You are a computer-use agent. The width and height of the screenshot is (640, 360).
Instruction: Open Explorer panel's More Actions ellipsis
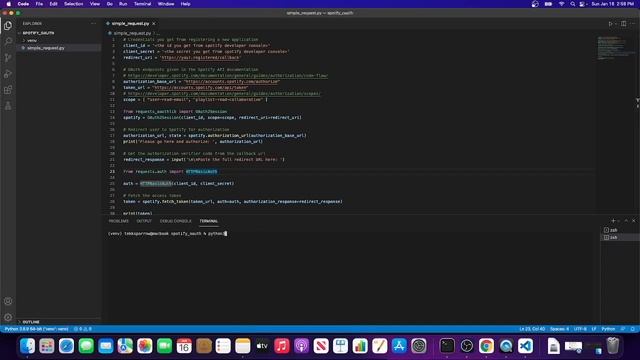click(x=93, y=24)
